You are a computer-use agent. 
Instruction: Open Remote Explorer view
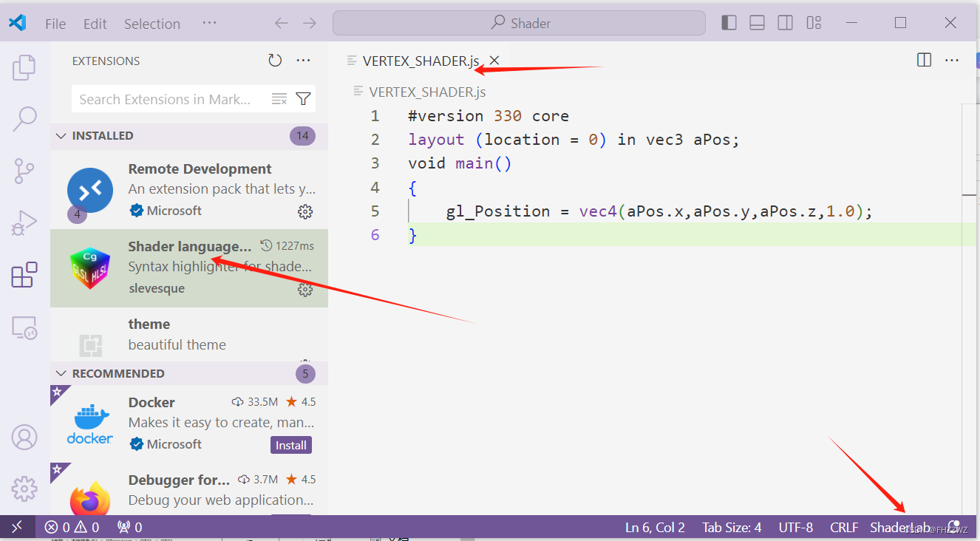coord(24,327)
